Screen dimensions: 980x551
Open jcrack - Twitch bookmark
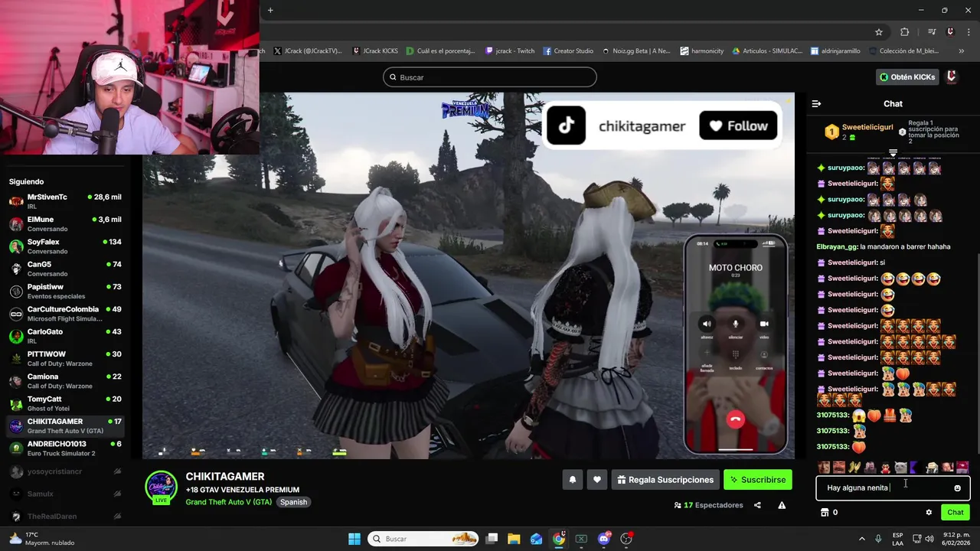pos(510,51)
